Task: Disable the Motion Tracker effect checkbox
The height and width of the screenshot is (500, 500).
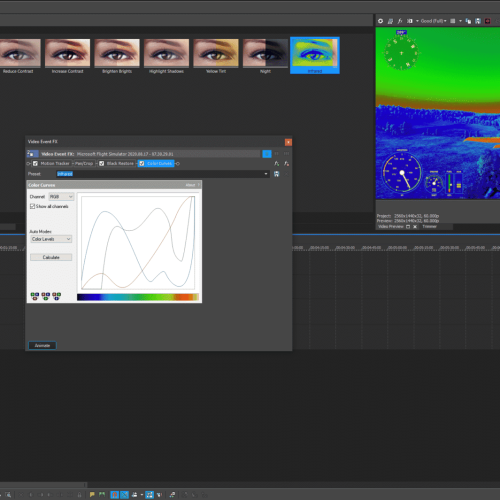Action: pyautogui.click(x=35, y=163)
